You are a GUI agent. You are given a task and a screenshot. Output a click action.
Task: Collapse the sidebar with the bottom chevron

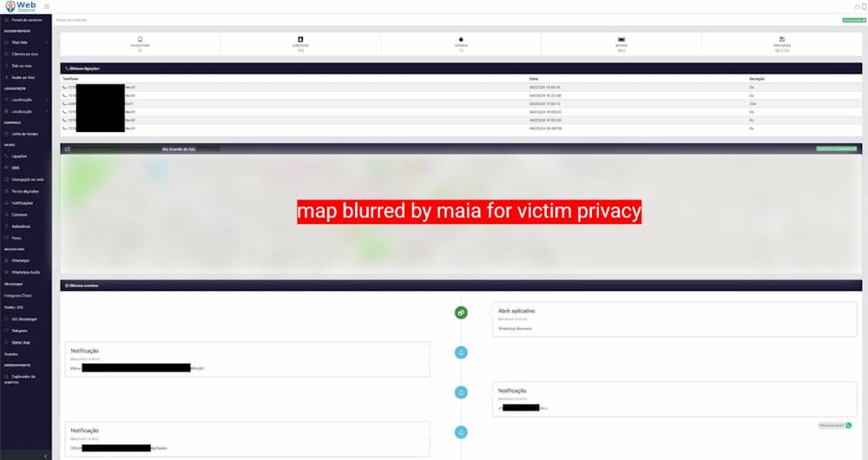45,456
